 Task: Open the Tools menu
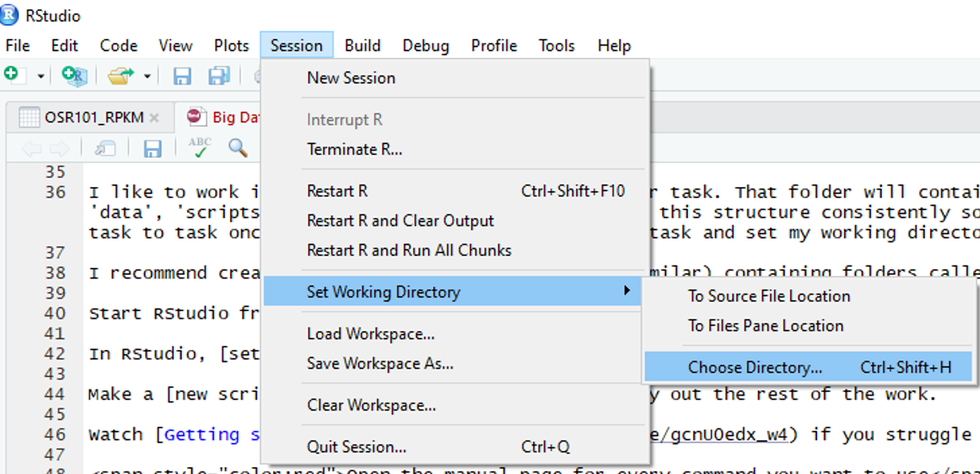click(556, 46)
